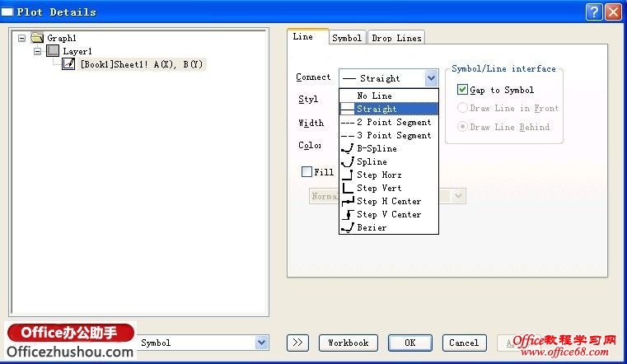
Task: Click the plot icon beside [Book1]Sheet1
Action: click(68, 64)
